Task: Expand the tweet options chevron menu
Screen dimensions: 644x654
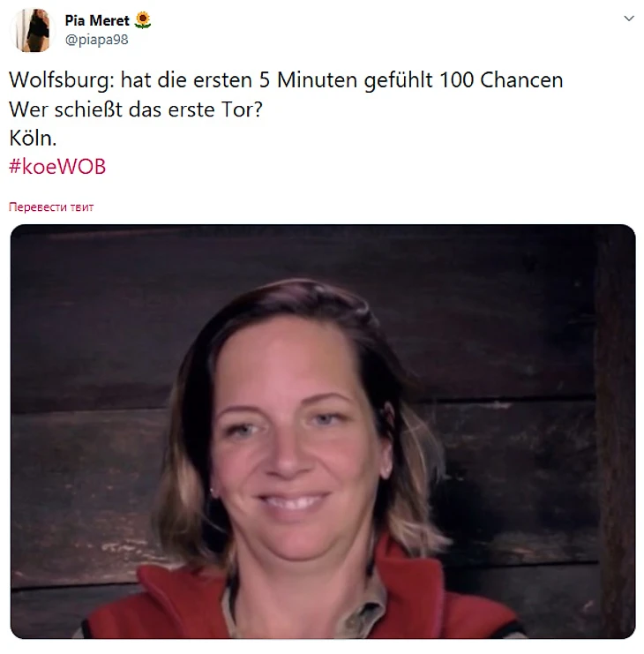Action: click(629, 19)
